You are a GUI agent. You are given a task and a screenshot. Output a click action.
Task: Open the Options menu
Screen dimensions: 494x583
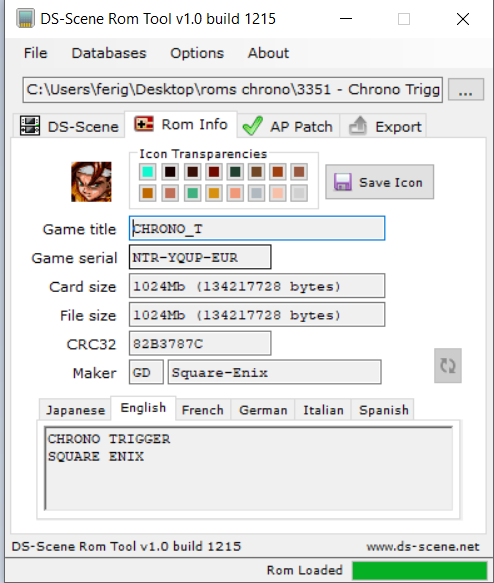197,53
